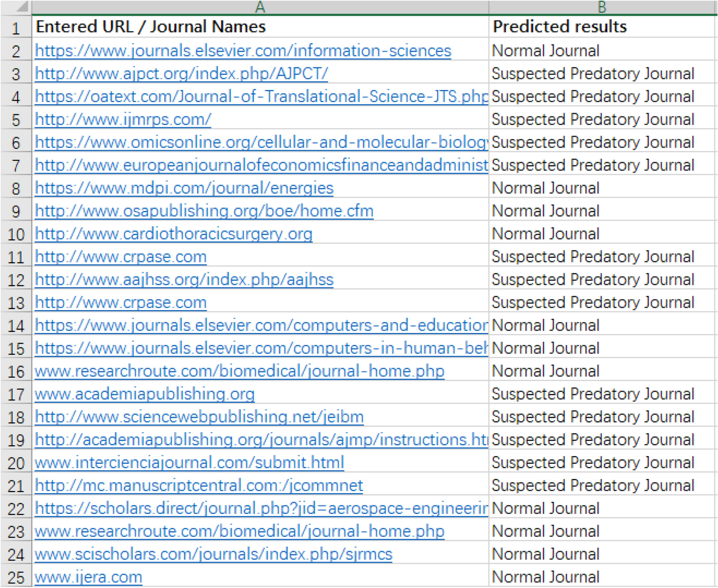The height and width of the screenshot is (588, 718).
Task: Select the 'Predicted results' header cell
Action: 559,27
